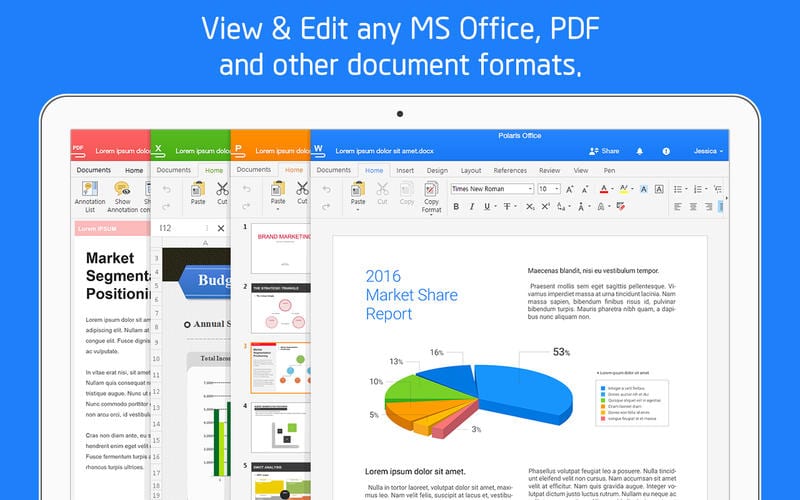Click Cut scissors in the spreadsheet toolbar
Screen dimensions: 800x500
pyautogui.click(x=222, y=189)
